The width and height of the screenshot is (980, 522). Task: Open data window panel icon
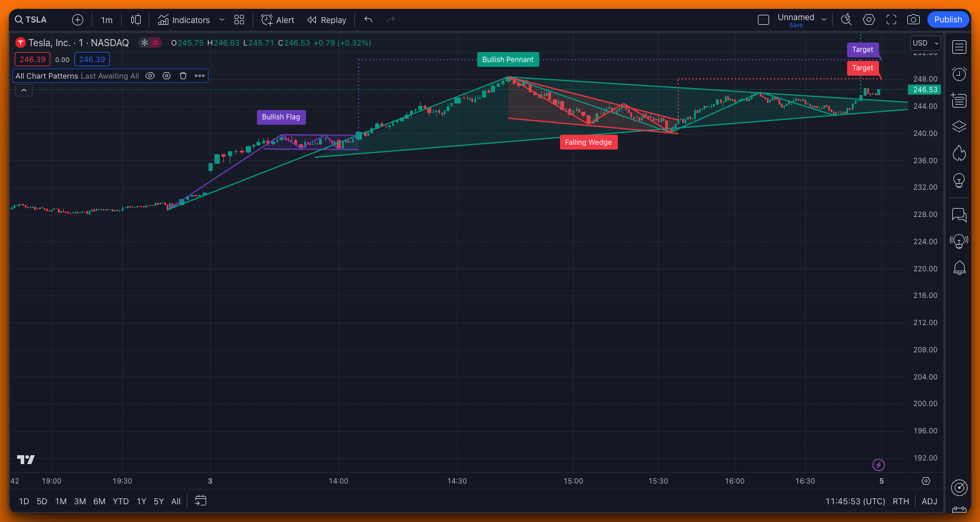[959, 100]
